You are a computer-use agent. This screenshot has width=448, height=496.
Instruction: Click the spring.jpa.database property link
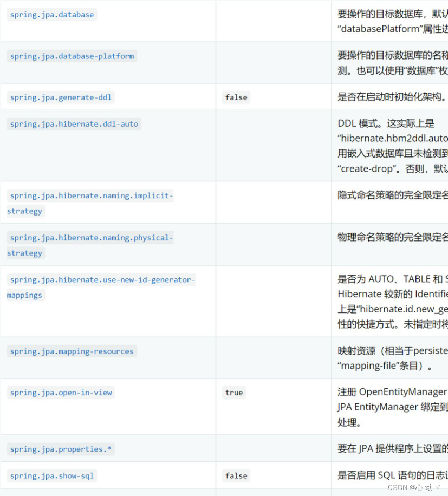coord(51,15)
